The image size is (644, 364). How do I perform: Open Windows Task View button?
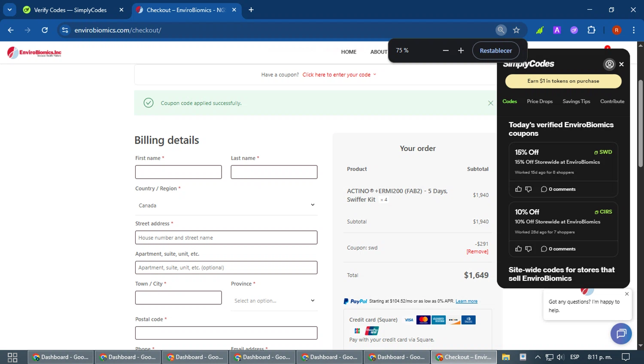point(12,357)
